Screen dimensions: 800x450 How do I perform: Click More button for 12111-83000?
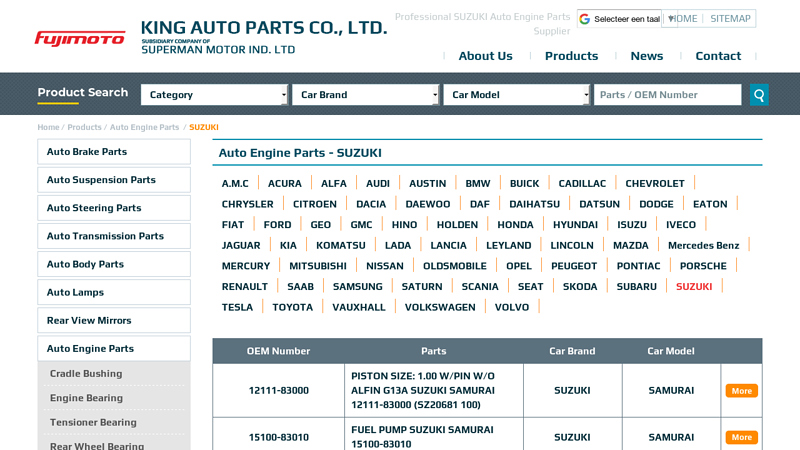tap(741, 391)
